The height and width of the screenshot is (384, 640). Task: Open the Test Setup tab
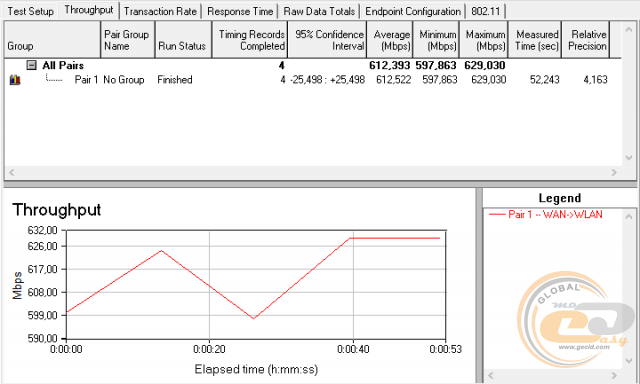(31, 11)
